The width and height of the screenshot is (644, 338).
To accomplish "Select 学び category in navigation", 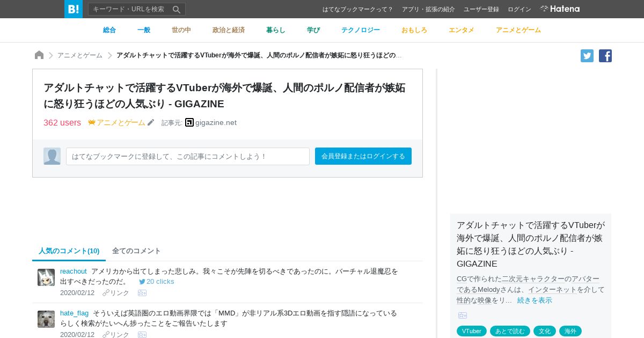I will click(x=313, y=30).
